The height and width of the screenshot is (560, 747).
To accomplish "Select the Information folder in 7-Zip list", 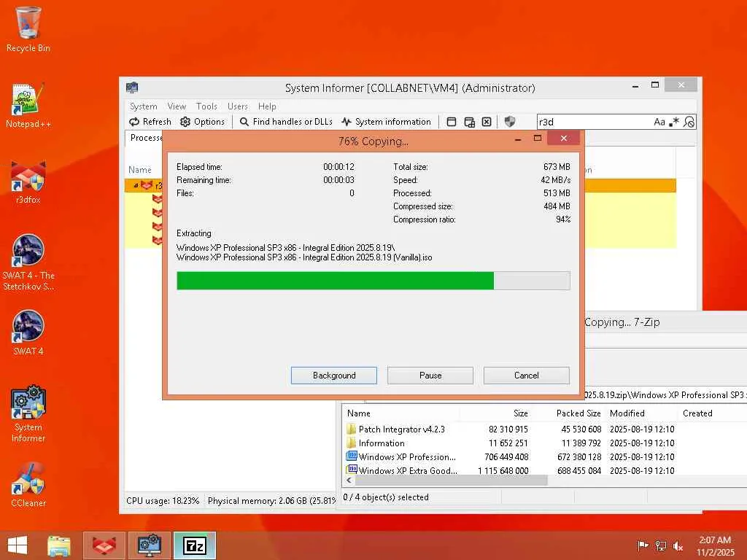I will click(x=381, y=443).
